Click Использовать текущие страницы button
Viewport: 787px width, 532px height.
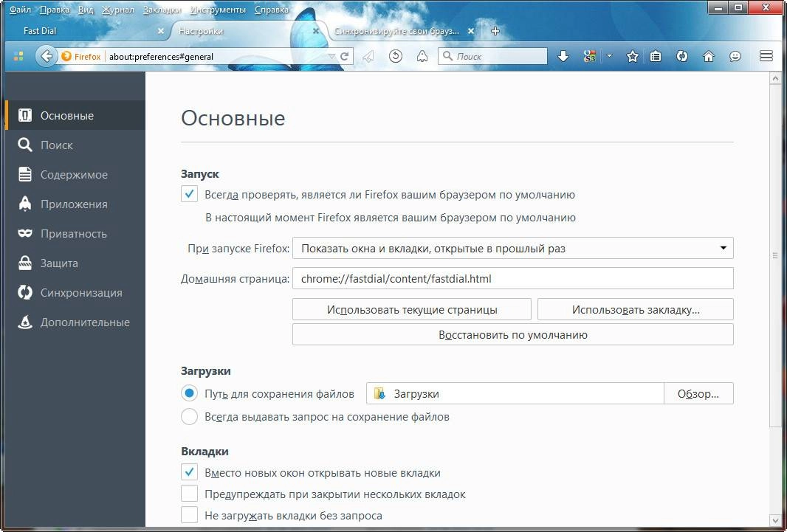(412, 309)
